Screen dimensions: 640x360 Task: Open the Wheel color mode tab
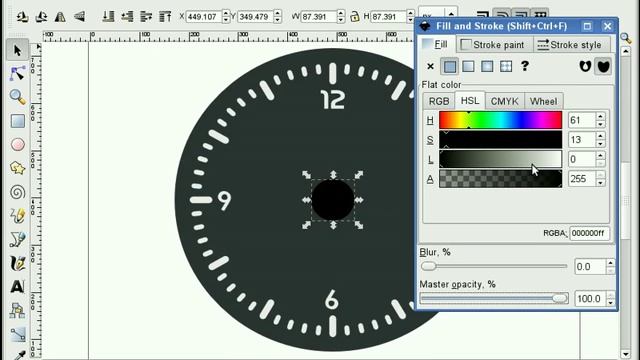543,101
